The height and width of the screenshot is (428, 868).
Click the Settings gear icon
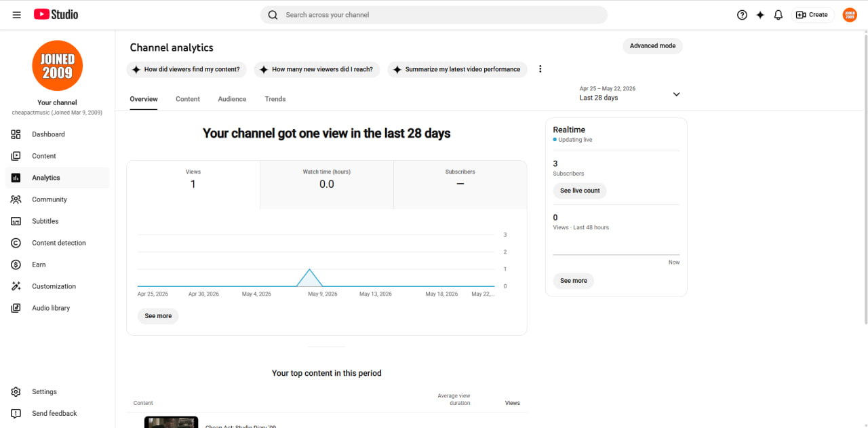click(x=16, y=392)
